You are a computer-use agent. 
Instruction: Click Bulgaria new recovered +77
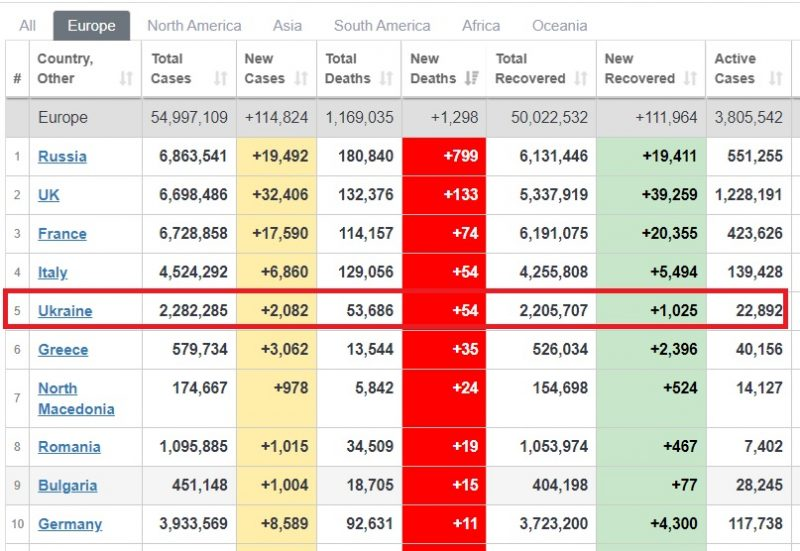click(x=684, y=485)
